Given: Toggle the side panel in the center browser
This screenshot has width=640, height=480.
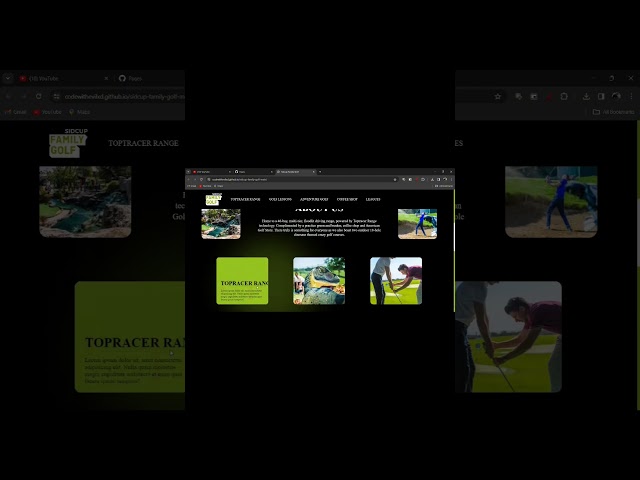Looking at the screenshot, I should click(438, 180).
